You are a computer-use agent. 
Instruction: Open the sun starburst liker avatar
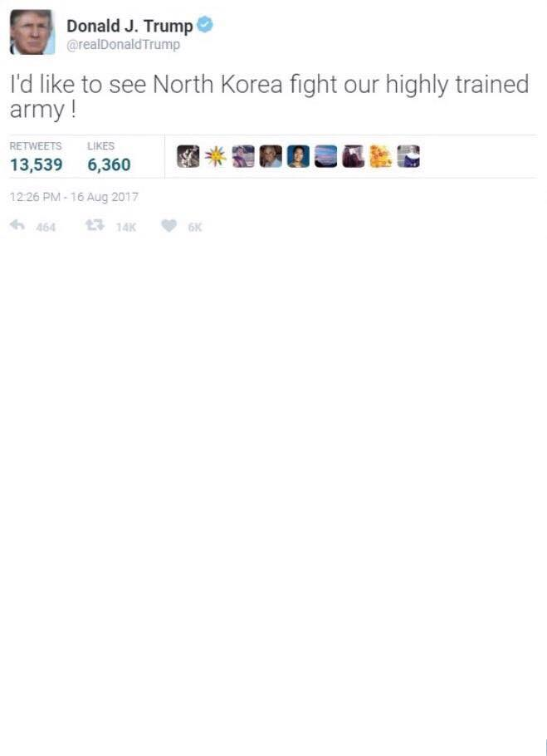pos(215,157)
